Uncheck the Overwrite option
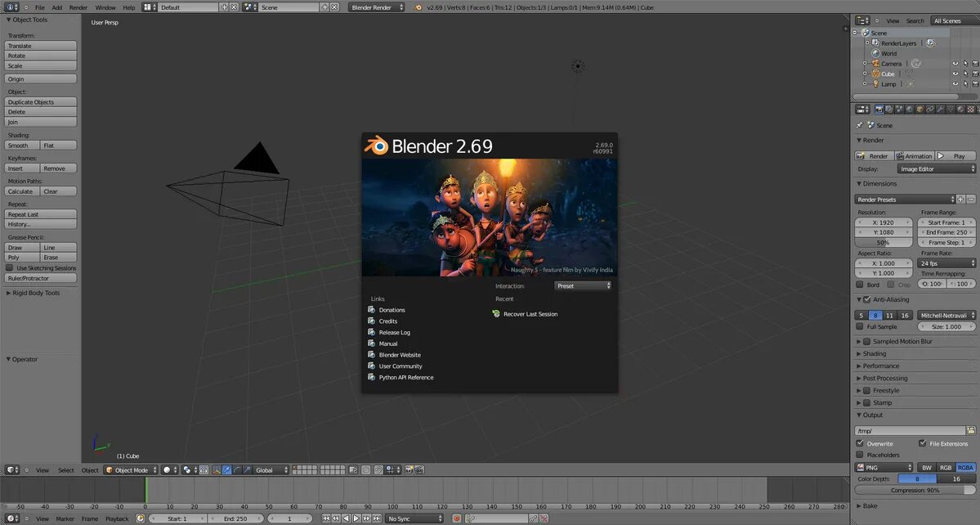 [x=860, y=443]
